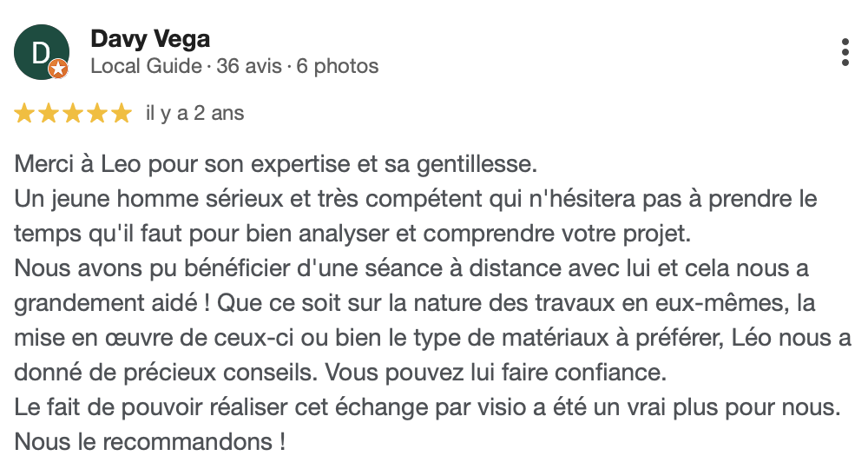Click the closing line "Nous le recommandons !"
The width and height of the screenshot is (868, 469).
150,441
